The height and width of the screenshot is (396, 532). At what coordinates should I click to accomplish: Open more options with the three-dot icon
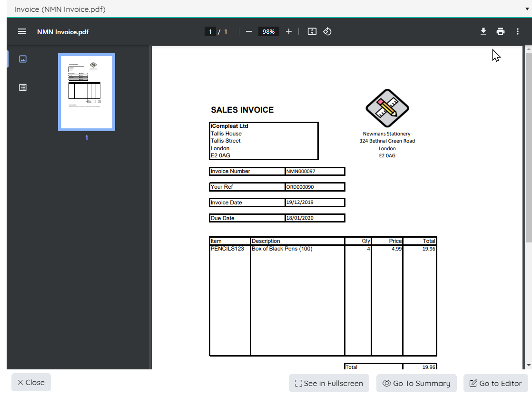pyautogui.click(x=518, y=31)
